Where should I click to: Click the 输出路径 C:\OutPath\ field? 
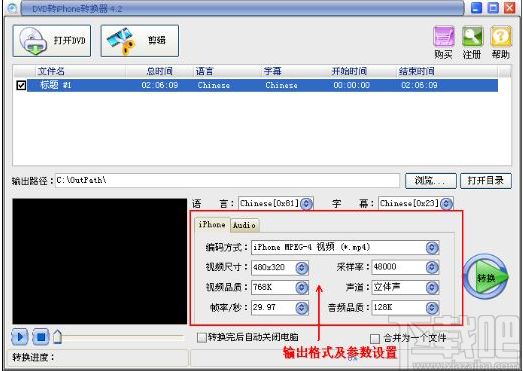[227, 180]
